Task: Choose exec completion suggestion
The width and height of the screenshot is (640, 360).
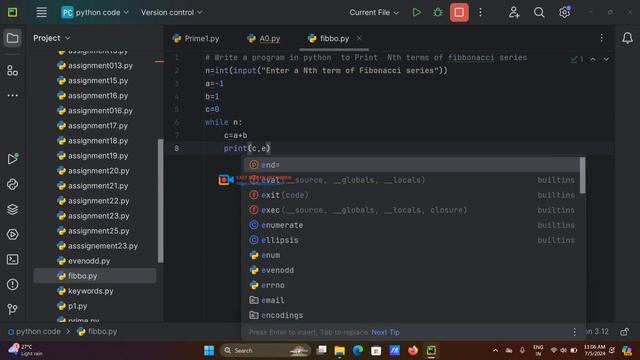Action: click(412, 210)
